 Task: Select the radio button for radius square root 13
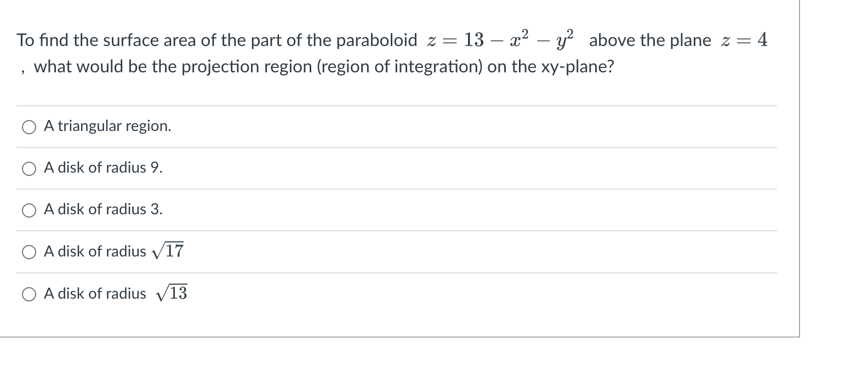(29, 294)
